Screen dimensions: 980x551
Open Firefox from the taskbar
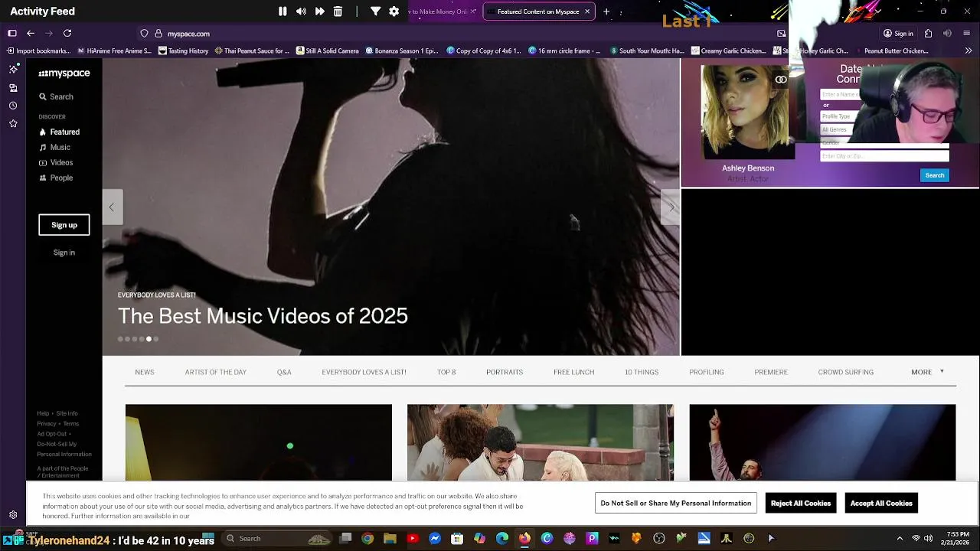(x=524, y=539)
